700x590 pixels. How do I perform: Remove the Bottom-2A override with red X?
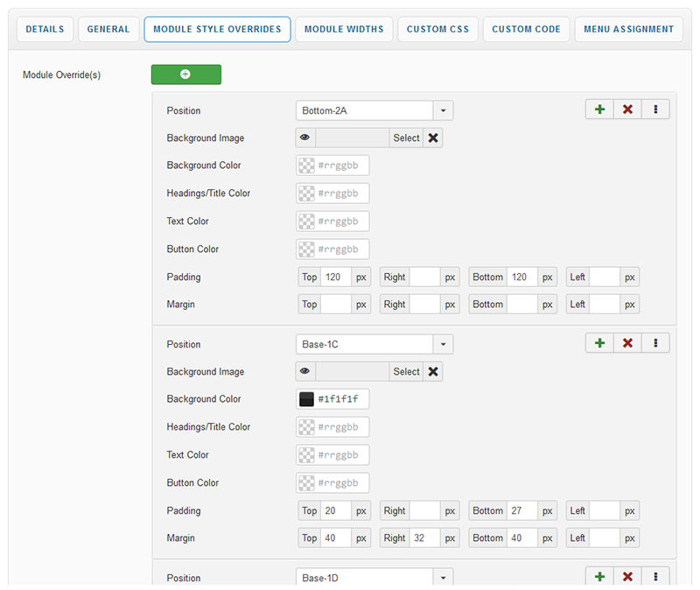coord(627,109)
